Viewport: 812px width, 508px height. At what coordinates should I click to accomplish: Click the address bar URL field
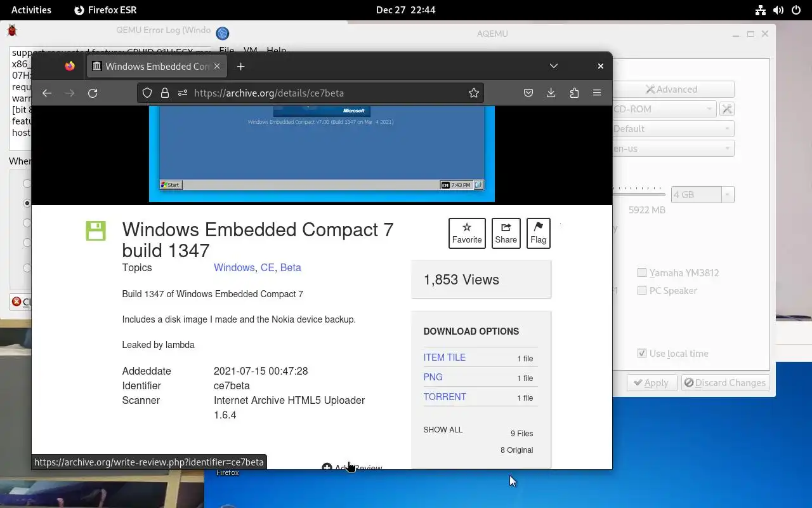311,93
